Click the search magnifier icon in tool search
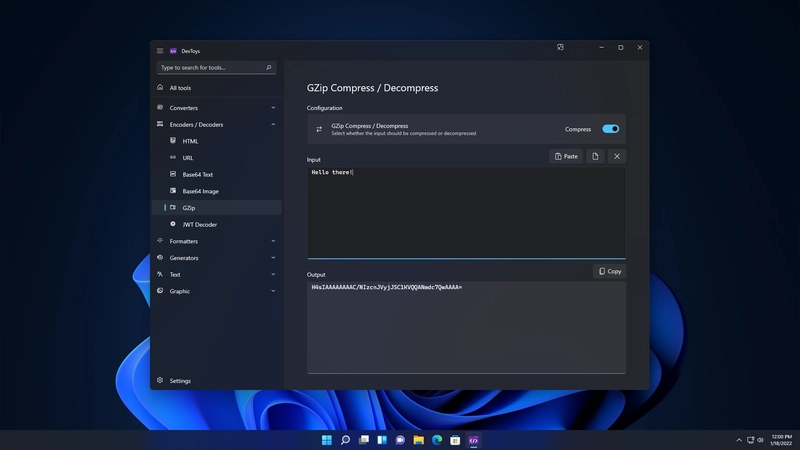The width and height of the screenshot is (800, 450). click(x=268, y=67)
